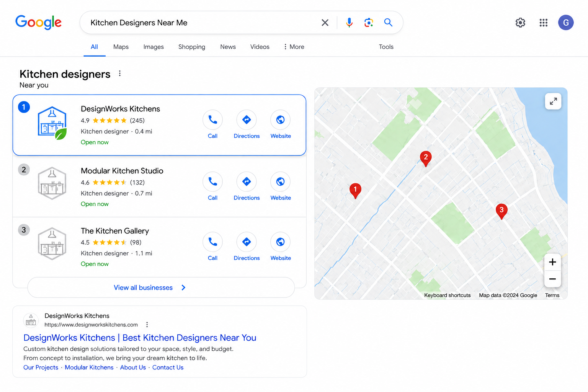588x392 pixels.
Task: Open the Contact Us sitelink
Action: coord(168,367)
